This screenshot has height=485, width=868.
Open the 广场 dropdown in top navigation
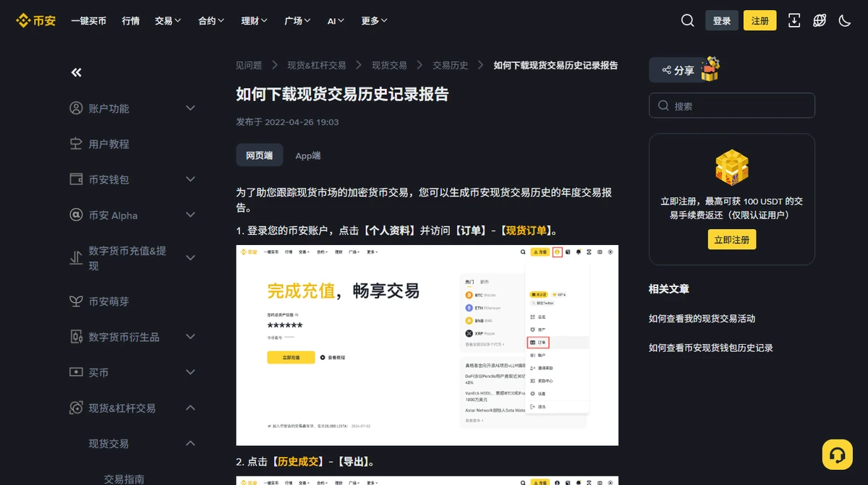tap(298, 21)
